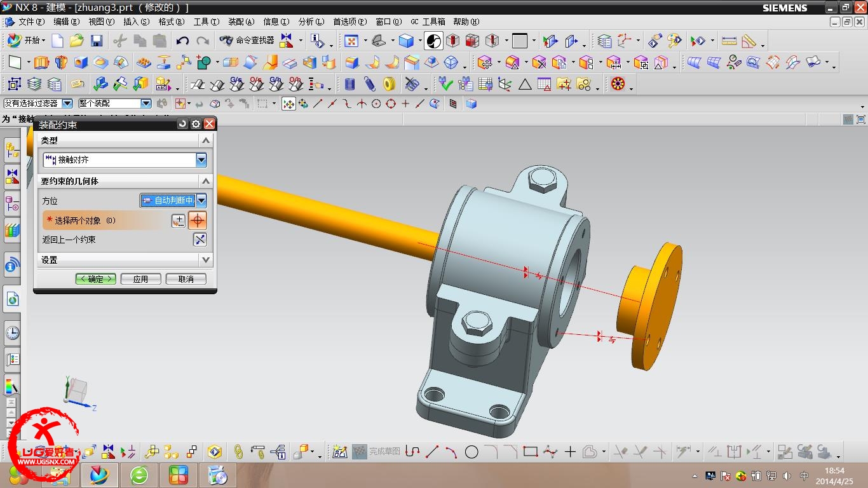Open the 分析 (Analysis) menu
868x488 pixels.
pyautogui.click(x=311, y=22)
